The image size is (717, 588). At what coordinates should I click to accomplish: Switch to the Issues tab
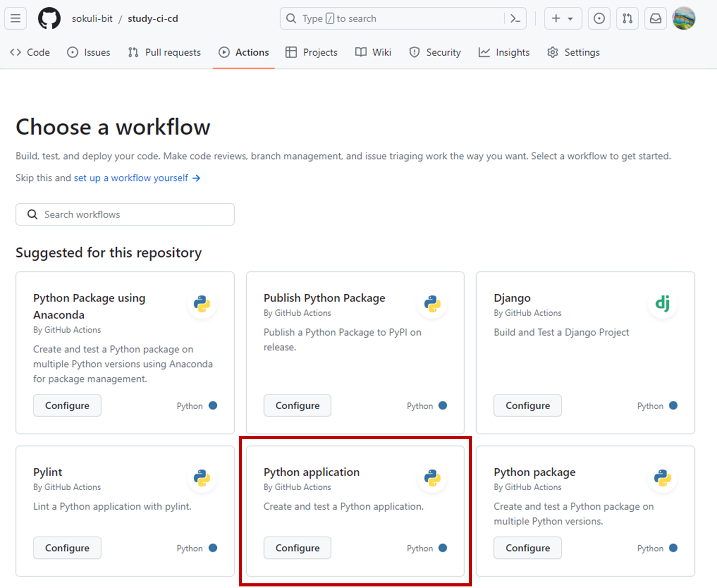click(x=89, y=52)
